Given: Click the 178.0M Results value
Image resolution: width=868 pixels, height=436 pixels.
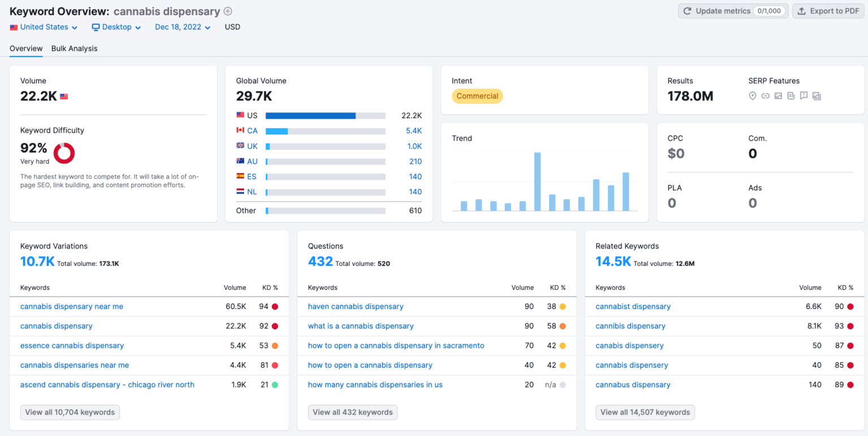Looking at the screenshot, I should coord(690,97).
